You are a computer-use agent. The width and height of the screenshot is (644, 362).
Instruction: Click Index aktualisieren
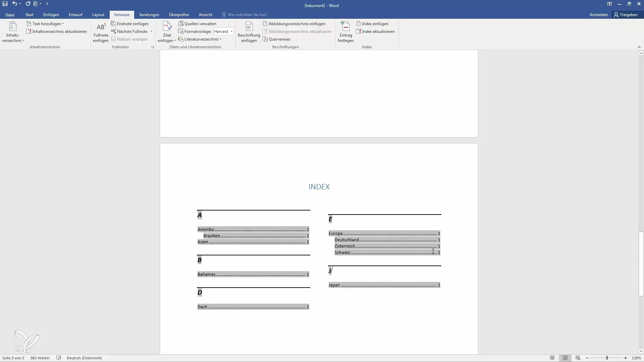click(x=375, y=32)
